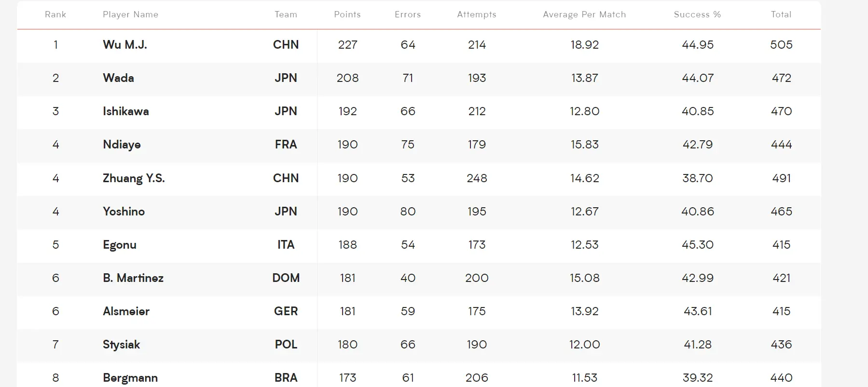Sort by Average Per Match header
This screenshot has width=868, height=387.
pos(584,14)
